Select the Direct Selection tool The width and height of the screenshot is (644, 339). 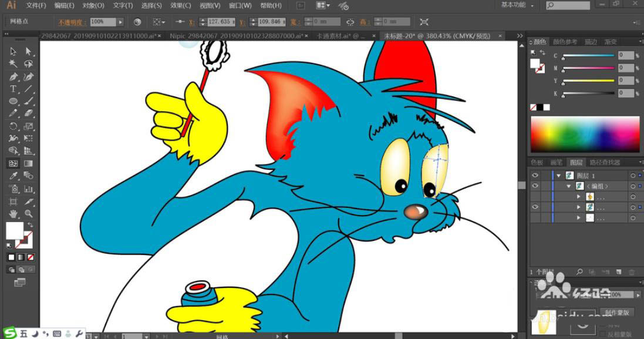[x=28, y=51]
